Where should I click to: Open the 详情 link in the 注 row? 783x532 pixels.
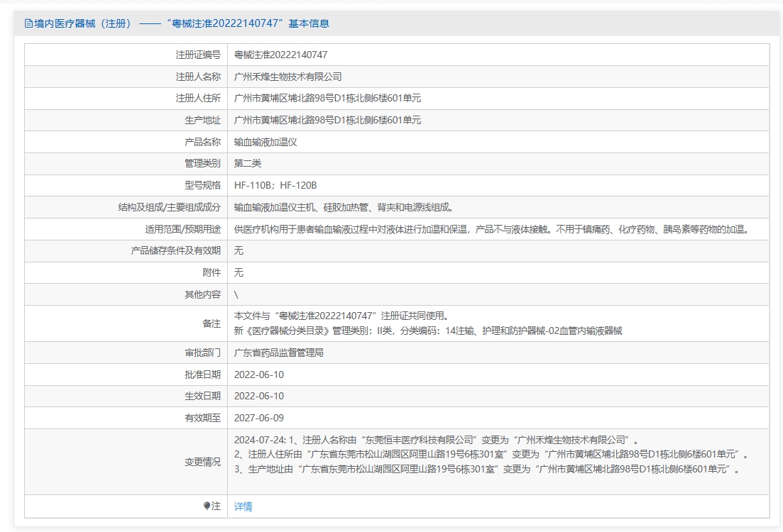243,506
